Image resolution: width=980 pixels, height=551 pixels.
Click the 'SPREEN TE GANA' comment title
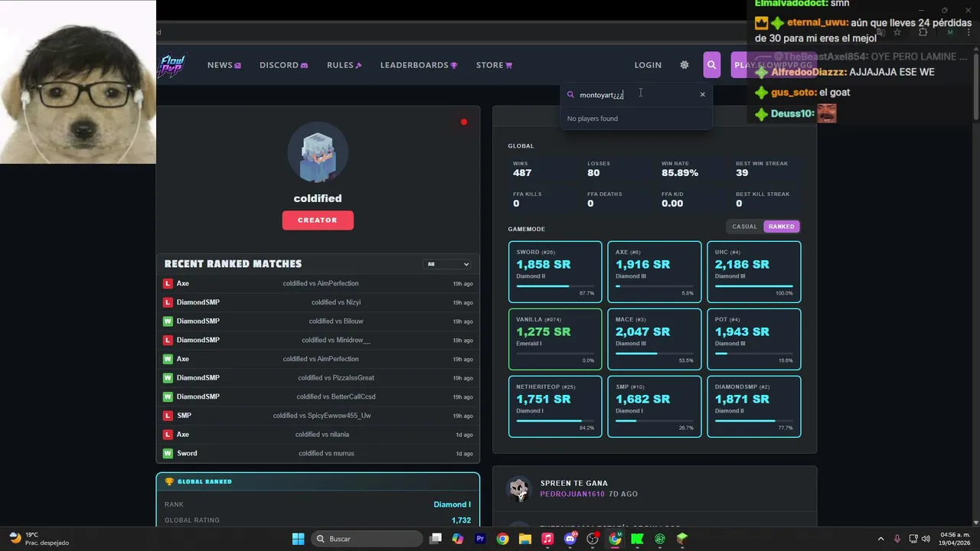574,484
